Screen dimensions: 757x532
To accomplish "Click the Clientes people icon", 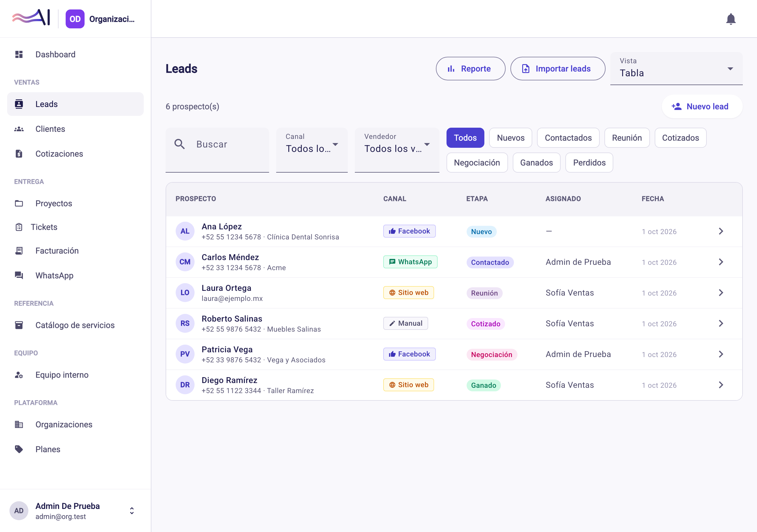I will pos(19,129).
